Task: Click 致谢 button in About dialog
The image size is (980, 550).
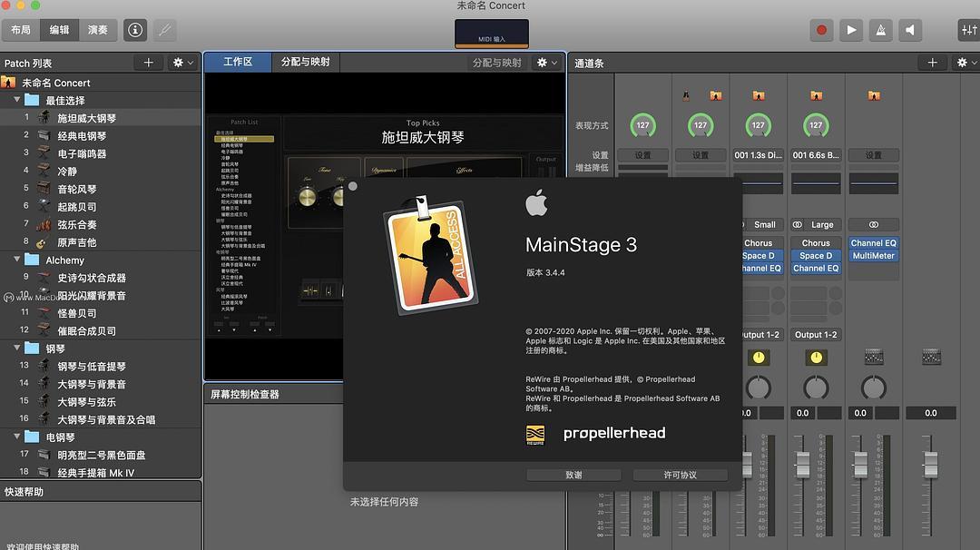Action: 573,475
